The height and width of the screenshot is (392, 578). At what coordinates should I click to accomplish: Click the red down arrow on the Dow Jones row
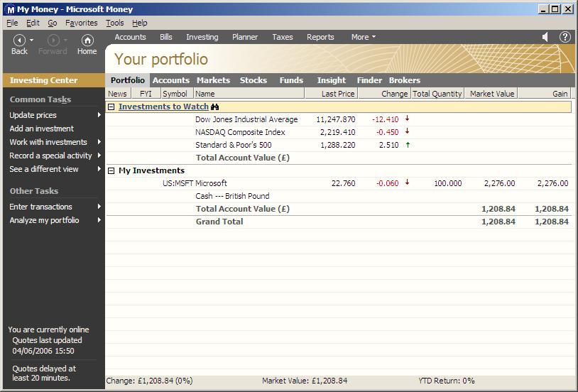(408, 119)
